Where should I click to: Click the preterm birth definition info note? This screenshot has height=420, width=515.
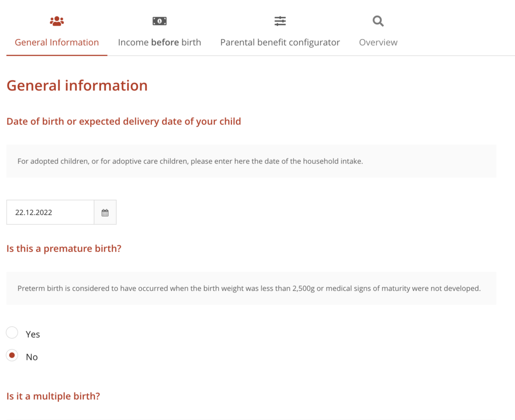[249, 288]
